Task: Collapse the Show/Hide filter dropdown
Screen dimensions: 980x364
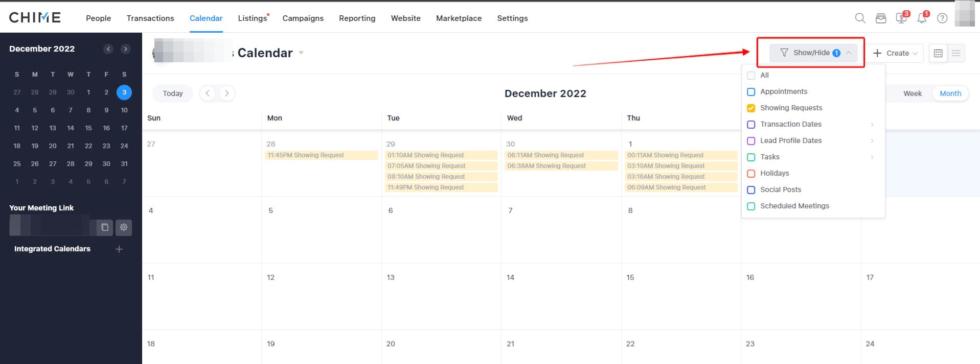Action: pyautogui.click(x=848, y=53)
